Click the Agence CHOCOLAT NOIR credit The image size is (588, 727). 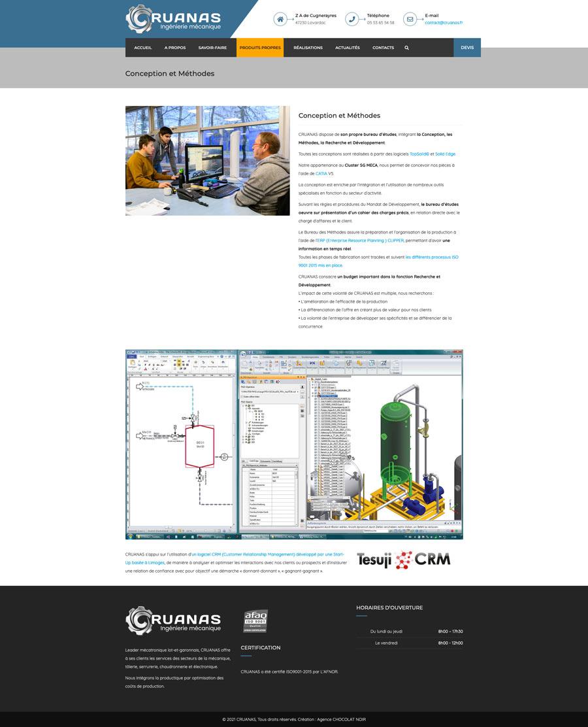341,720
